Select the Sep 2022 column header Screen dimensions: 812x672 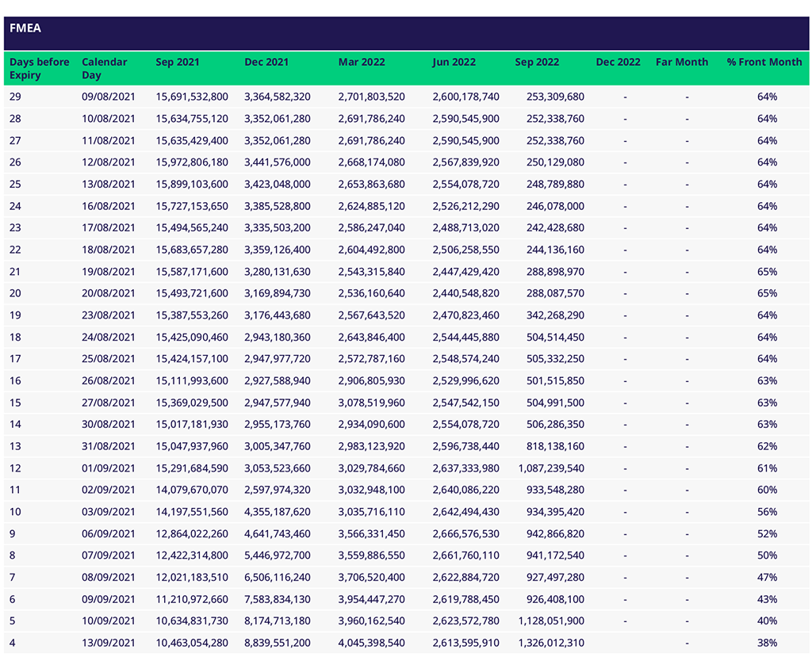[x=537, y=62]
